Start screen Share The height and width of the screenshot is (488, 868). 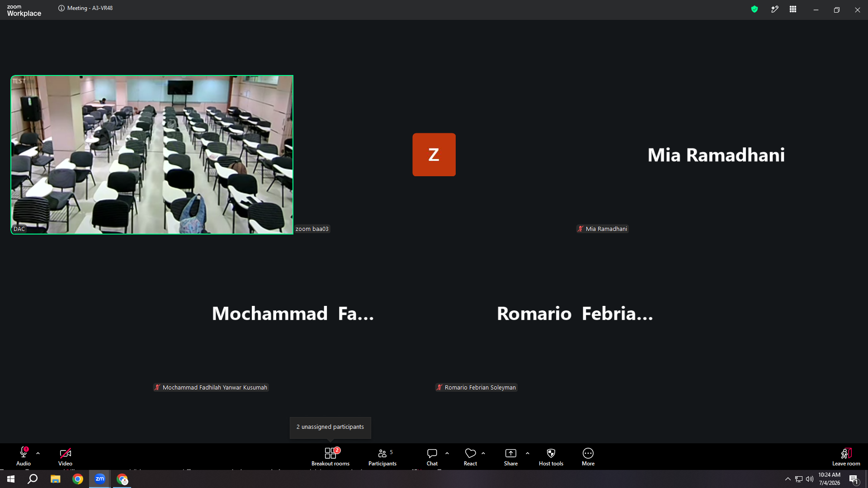(x=511, y=456)
